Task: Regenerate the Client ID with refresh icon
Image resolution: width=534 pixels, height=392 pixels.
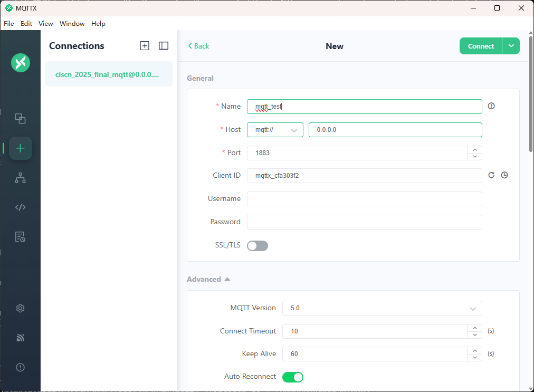Action: (x=491, y=175)
